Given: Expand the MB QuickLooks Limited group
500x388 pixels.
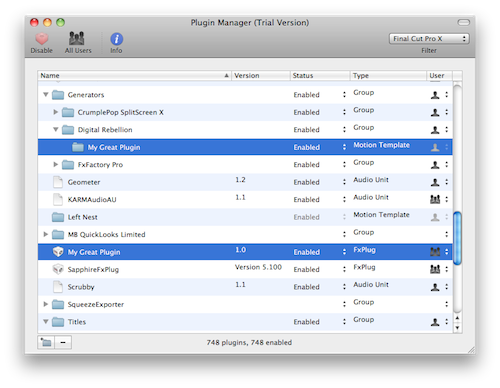Looking at the screenshot, I should (46, 234).
